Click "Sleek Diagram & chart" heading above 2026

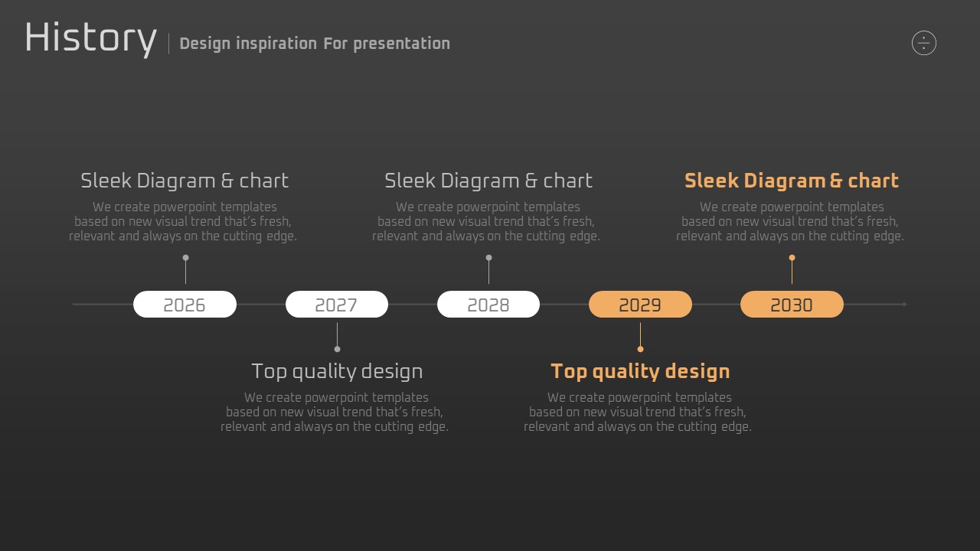[x=185, y=181]
